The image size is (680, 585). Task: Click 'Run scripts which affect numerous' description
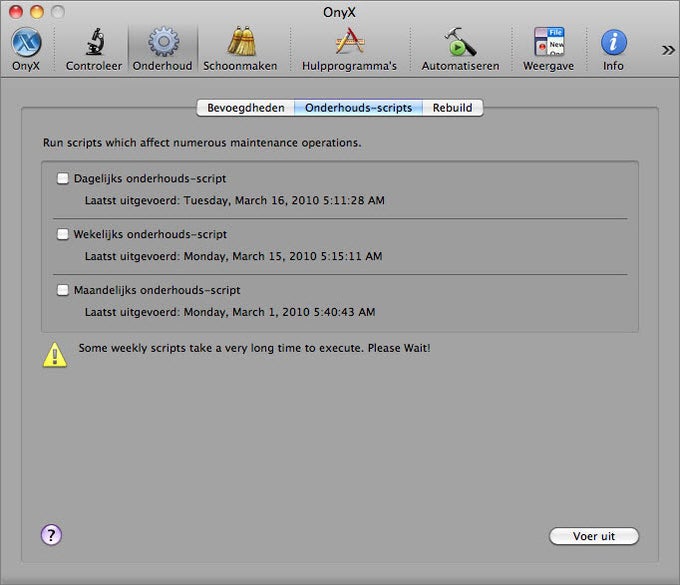pos(202,143)
